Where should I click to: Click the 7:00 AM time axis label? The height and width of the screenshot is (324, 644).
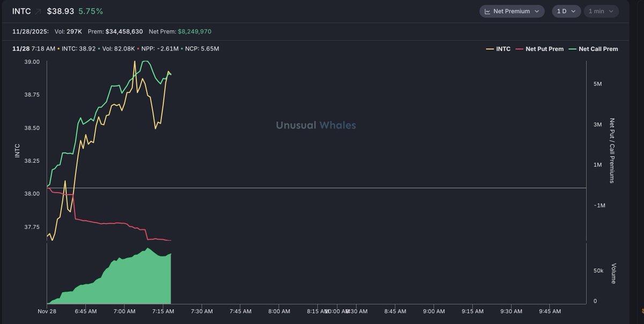point(124,311)
